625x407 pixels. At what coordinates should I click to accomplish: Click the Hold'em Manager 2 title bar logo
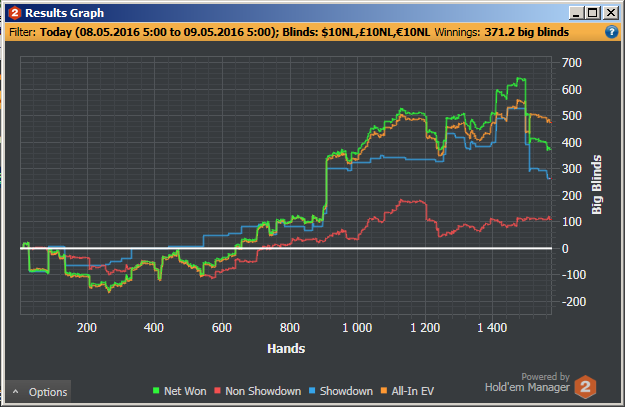[14, 13]
